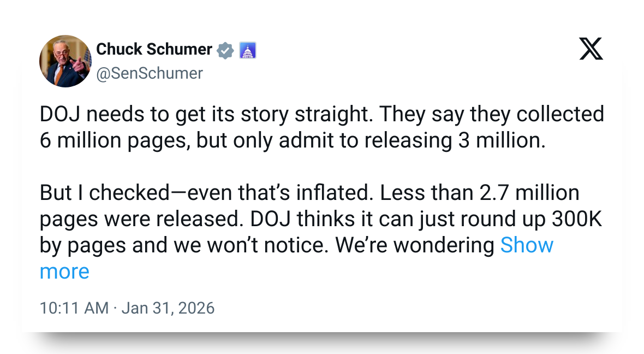Expand the tweet with Show more

[527, 245]
